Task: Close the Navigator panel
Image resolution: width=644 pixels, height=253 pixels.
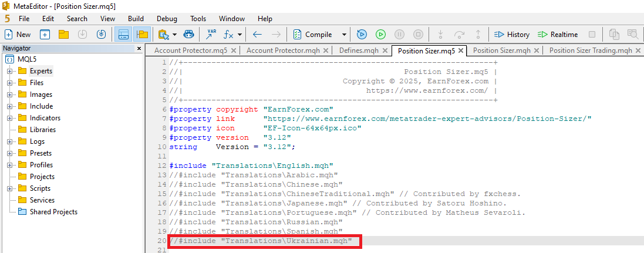Action: pyautogui.click(x=139, y=49)
